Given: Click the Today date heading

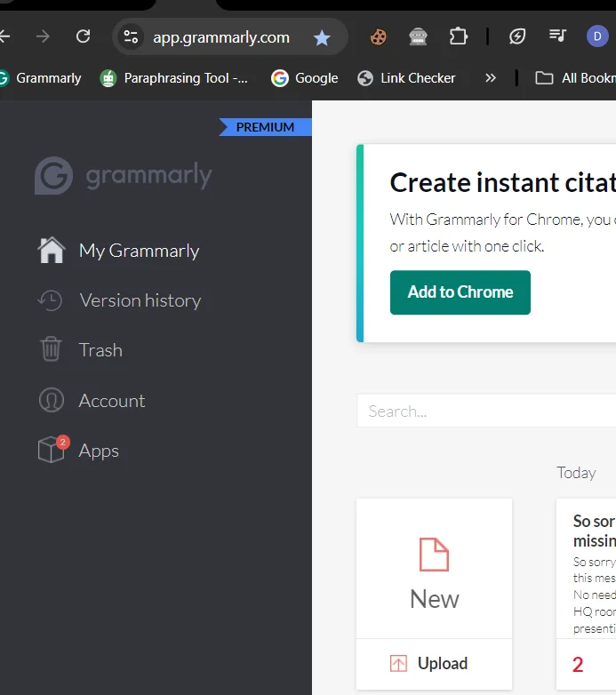Looking at the screenshot, I should [576, 473].
